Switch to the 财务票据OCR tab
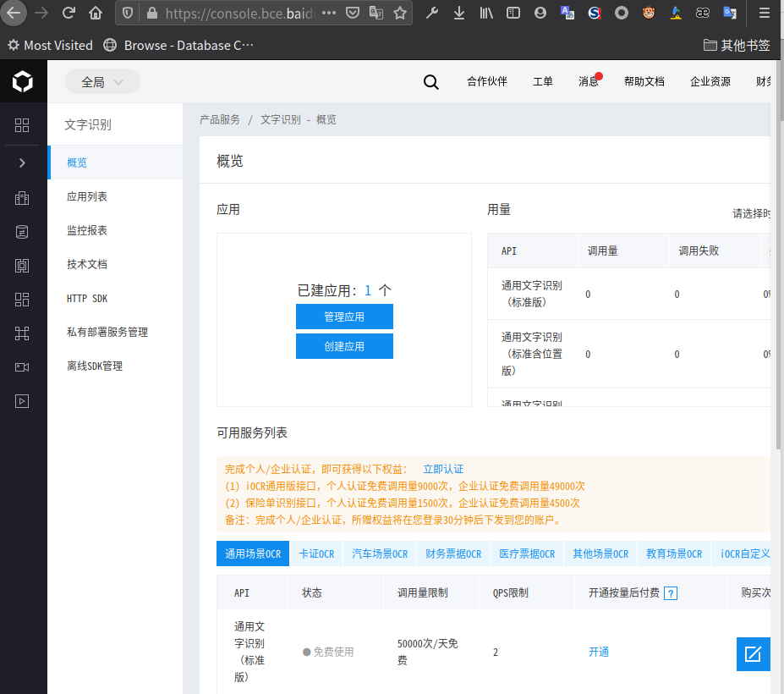 coord(453,554)
